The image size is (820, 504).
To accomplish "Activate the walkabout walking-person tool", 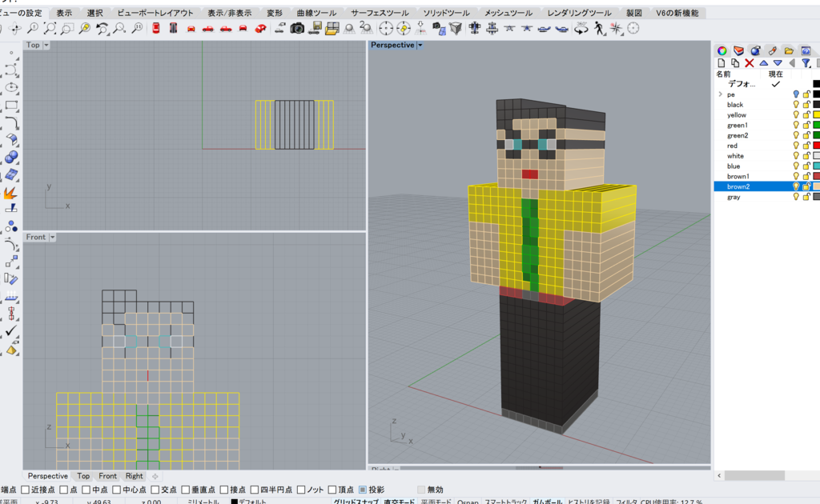I will click(598, 29).
